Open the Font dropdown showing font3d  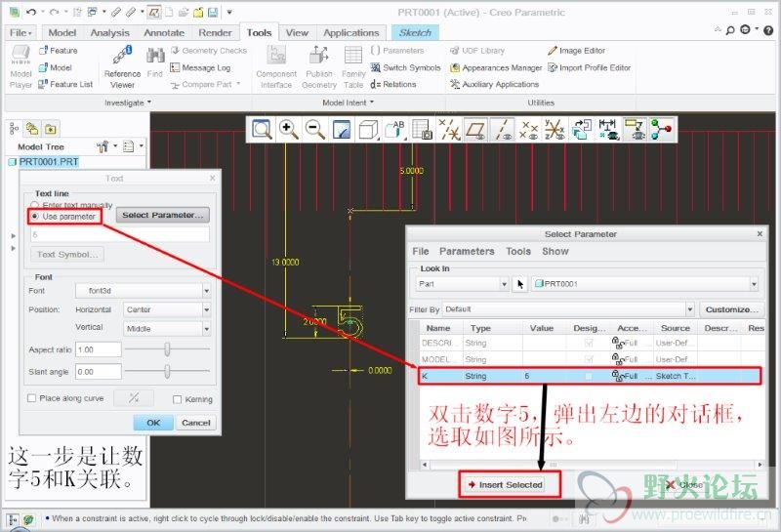(143, 290)
